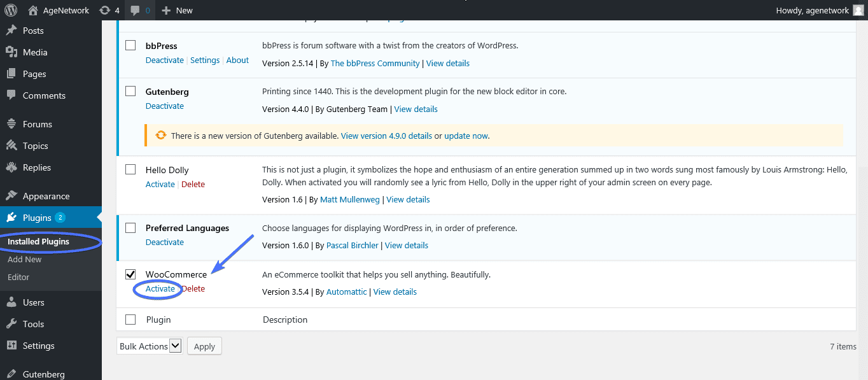Check the bbPress plugin checkbox
This screenshot has width=868, height=380.
(x=130, y=45)
